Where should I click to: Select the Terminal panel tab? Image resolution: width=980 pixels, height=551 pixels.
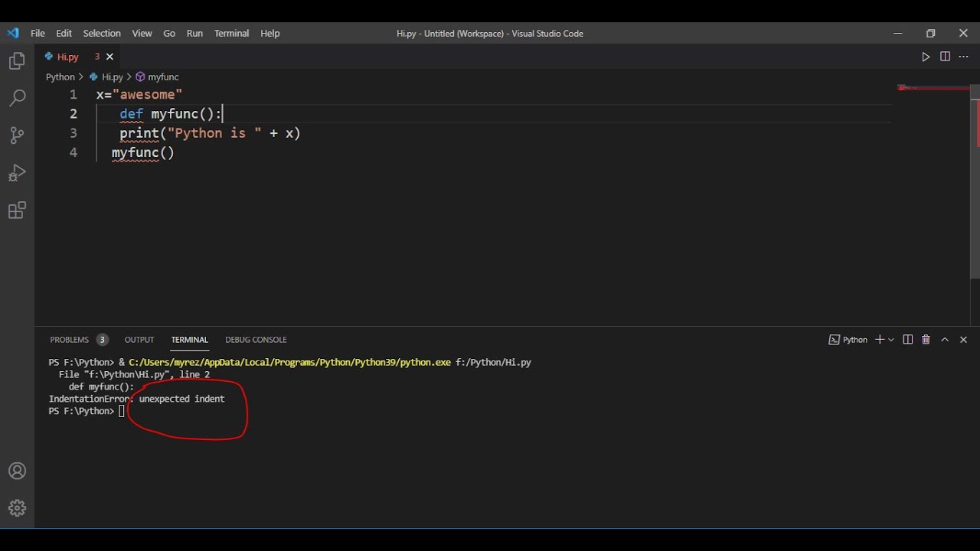[x=189, y=340]
